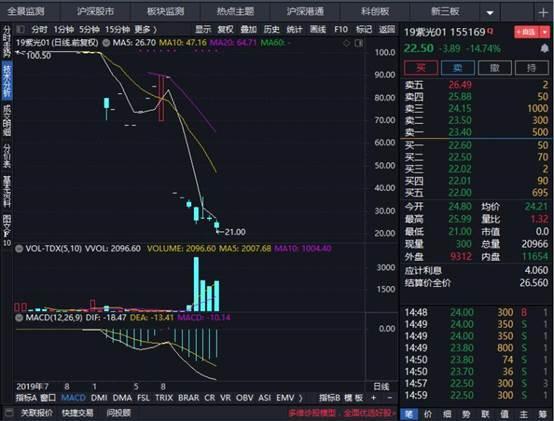554x421 pixels.
Task: Click the plus icon to add a tab
Action: pyautogui.click(x=543, y=12)
